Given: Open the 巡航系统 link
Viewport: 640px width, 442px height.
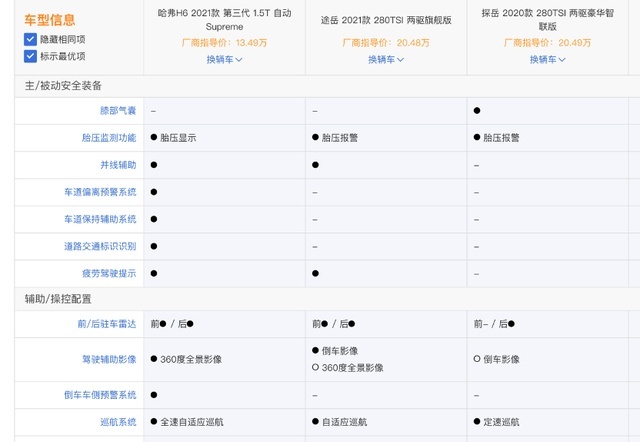Looking at the screenshot, I should (x=118, y=422).
